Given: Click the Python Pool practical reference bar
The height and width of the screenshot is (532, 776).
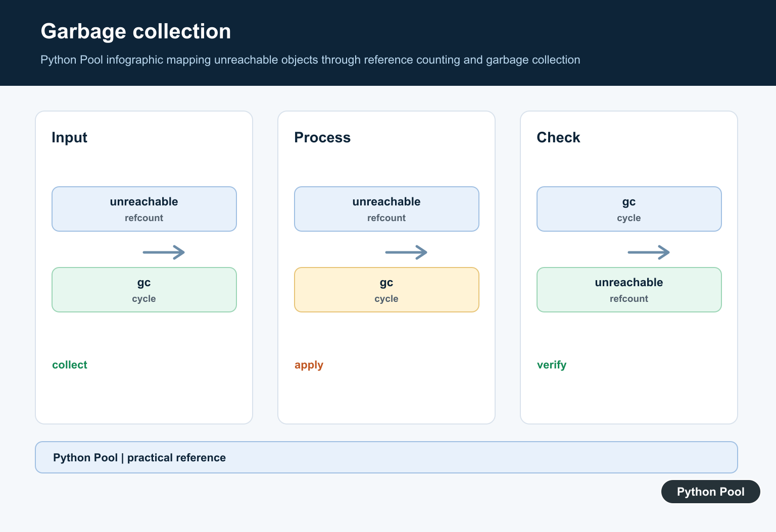Looking at the screenshot, I should (x=386, y=457).
